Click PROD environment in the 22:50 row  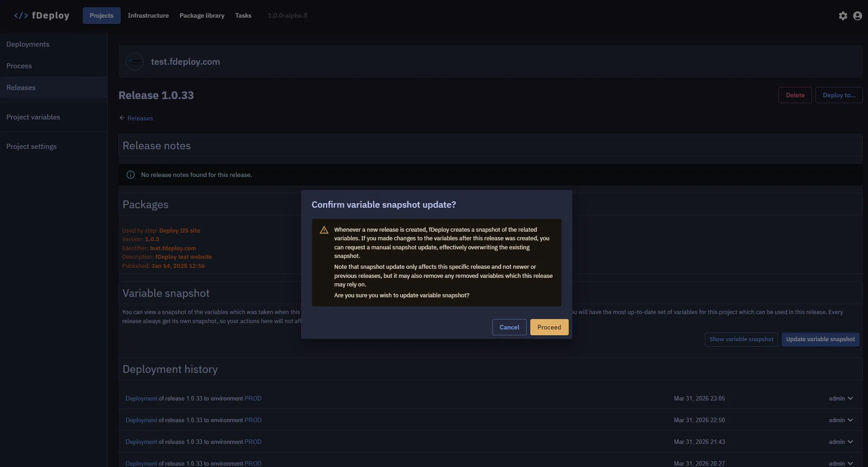point(253,420)
